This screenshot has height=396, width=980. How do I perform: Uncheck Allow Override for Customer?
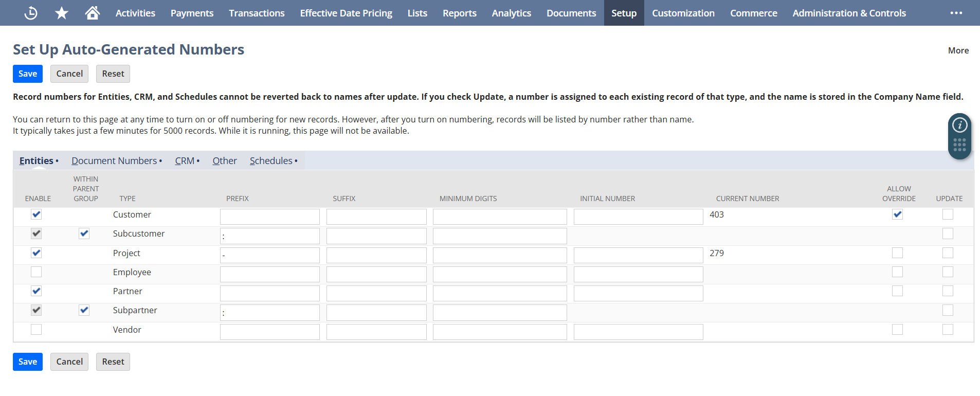pos(897,214)
